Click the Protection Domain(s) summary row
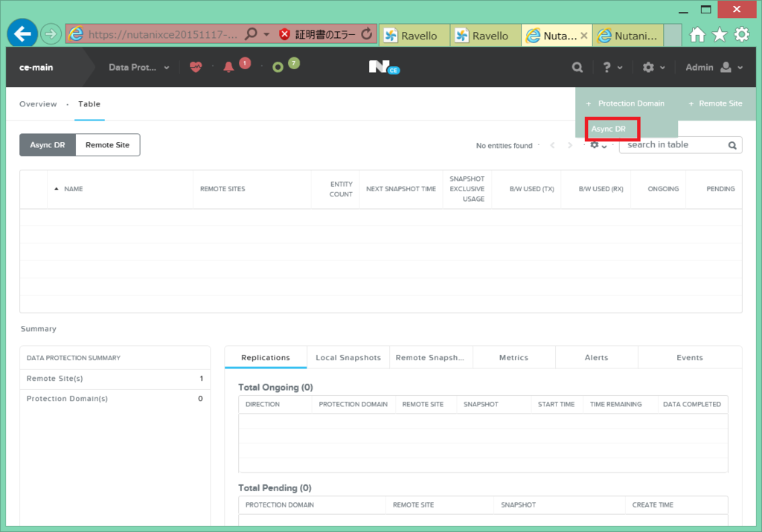 [115, 398]
